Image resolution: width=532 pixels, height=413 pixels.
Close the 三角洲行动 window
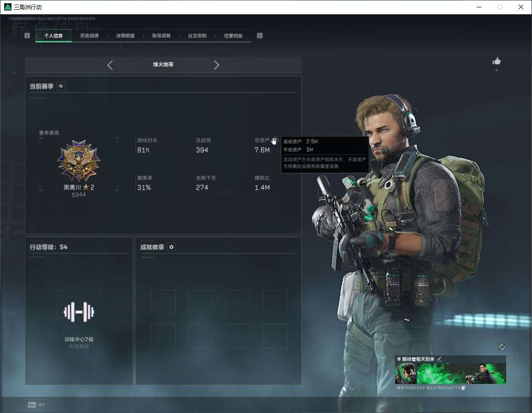click(521, 7)
